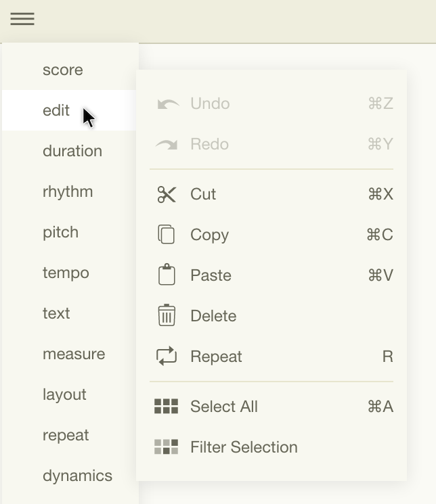Click the trash can Delete icon
436x504 pixels.
(167, 316)
